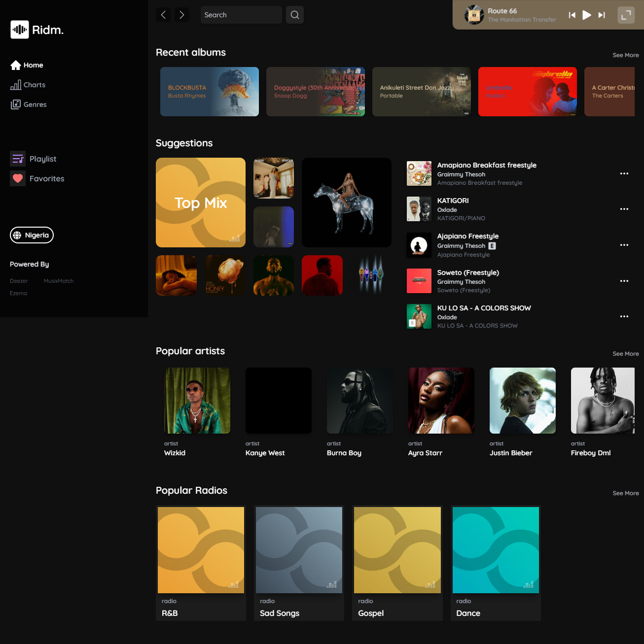Go back with the left arrow button

pyautogui.click(x=163, y=15)
